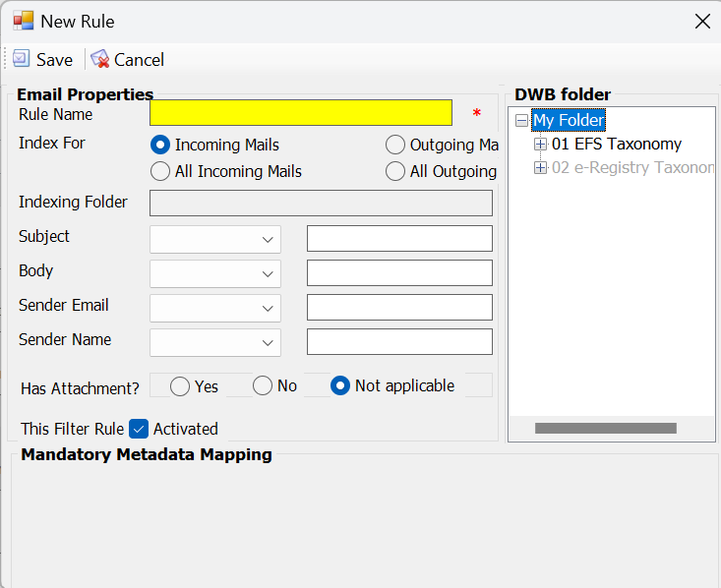Open the Sender Email condition dropdown
The image size is (721, 588).
pos(215,308)
